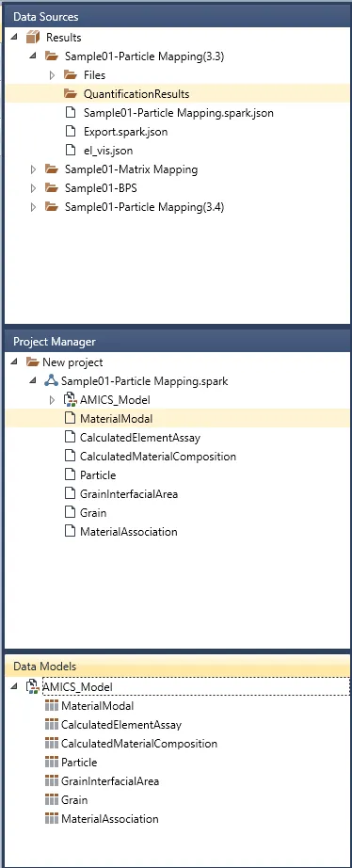The image size is (352, 868).
Task: Select Sample01-Particle Mapping.spark.json file name
Action: (x=179, y=113)
